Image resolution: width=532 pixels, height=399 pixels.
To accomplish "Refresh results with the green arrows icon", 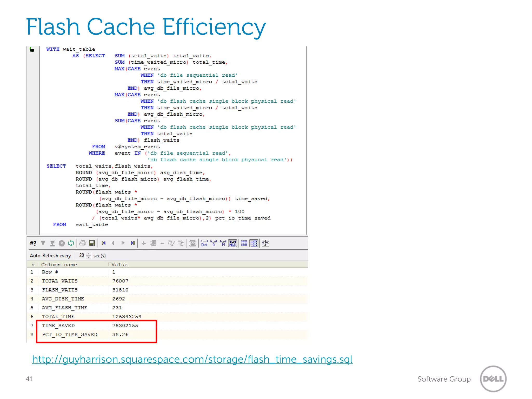I will click(71, 243).
